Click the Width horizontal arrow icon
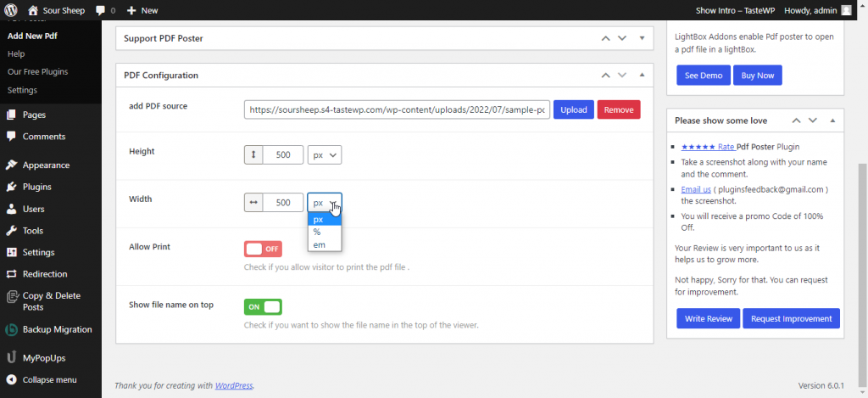Image resolution: width=868 pixels, height=398 pixels. click(x=253, y=202)
